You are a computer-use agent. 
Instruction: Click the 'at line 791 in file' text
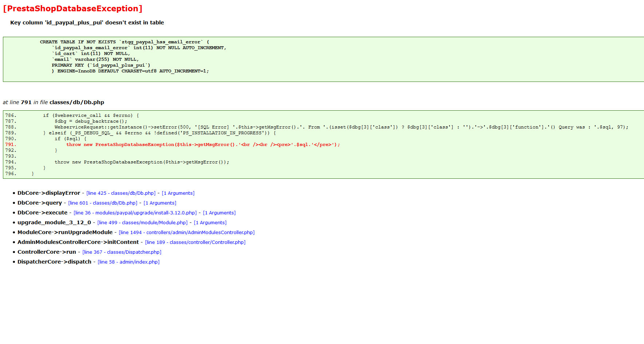click(x=54, y=102)
